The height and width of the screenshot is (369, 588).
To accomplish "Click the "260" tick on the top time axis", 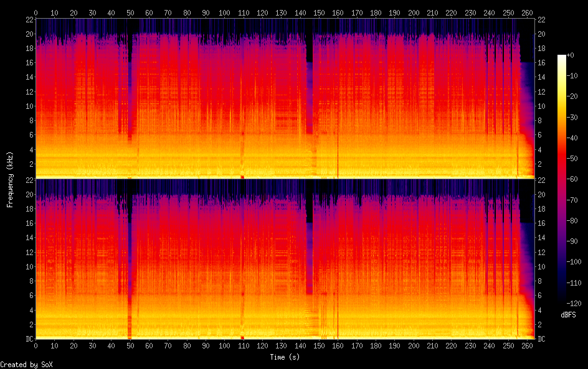I will click(527, 12).
